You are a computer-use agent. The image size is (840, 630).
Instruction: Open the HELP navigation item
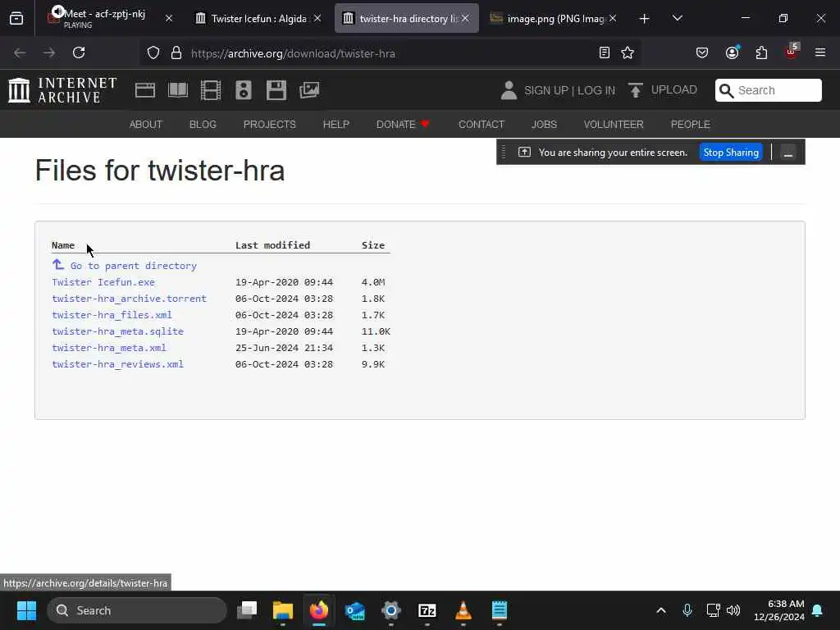point(336,125)
